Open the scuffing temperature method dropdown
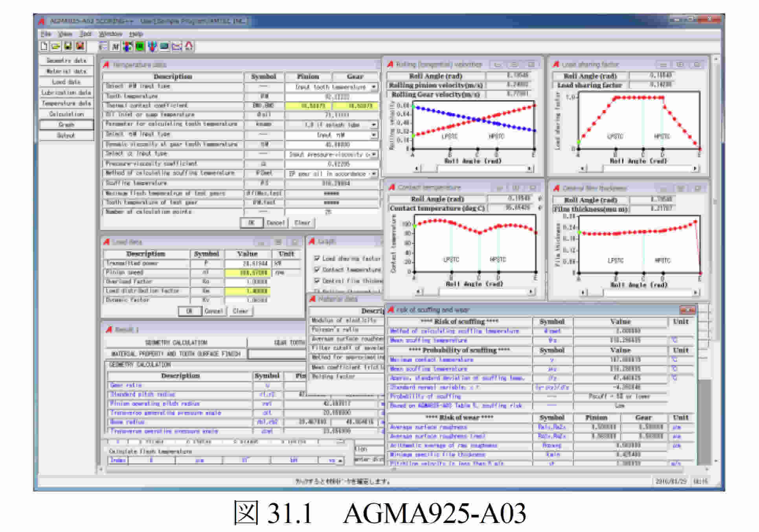Screen dimensions: 759x532 pyautogui.click(x=374, y=173)
